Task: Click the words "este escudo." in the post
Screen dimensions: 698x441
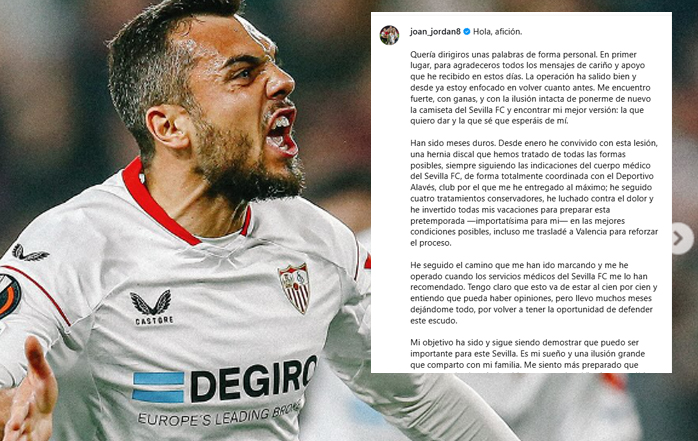Action: [x=434, y=321]
